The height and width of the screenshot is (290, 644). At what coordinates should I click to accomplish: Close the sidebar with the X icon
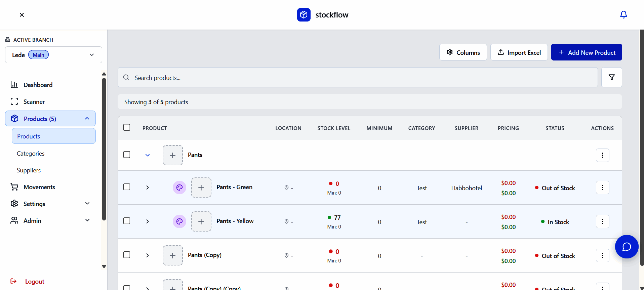click(22, 15)
